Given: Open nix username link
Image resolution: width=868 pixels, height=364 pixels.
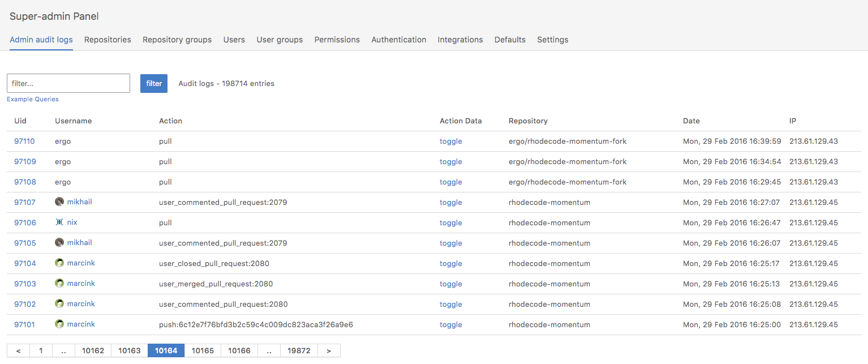Looking at the screenshot, I should [x=72, y=222].
